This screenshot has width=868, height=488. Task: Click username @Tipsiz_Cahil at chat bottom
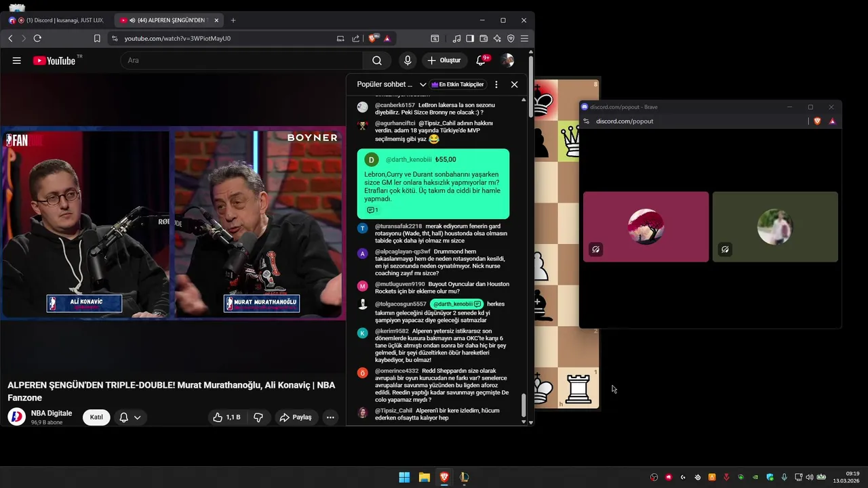tap(393, 411)
